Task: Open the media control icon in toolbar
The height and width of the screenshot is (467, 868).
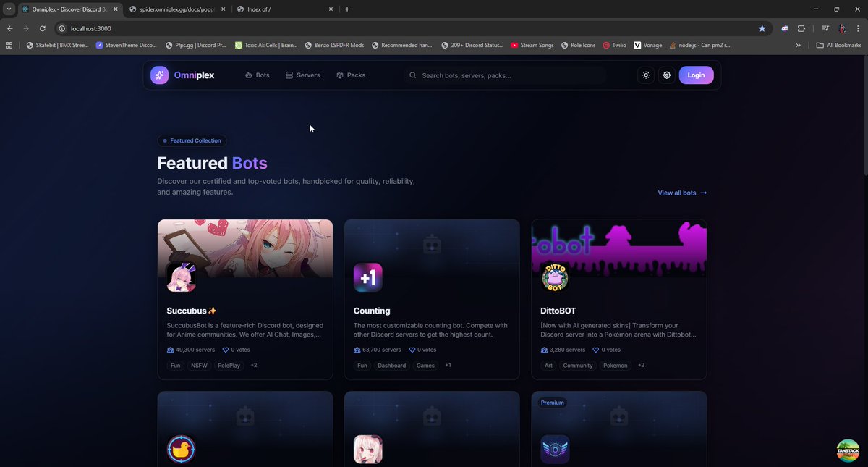Action: click(x=825, y=28)
